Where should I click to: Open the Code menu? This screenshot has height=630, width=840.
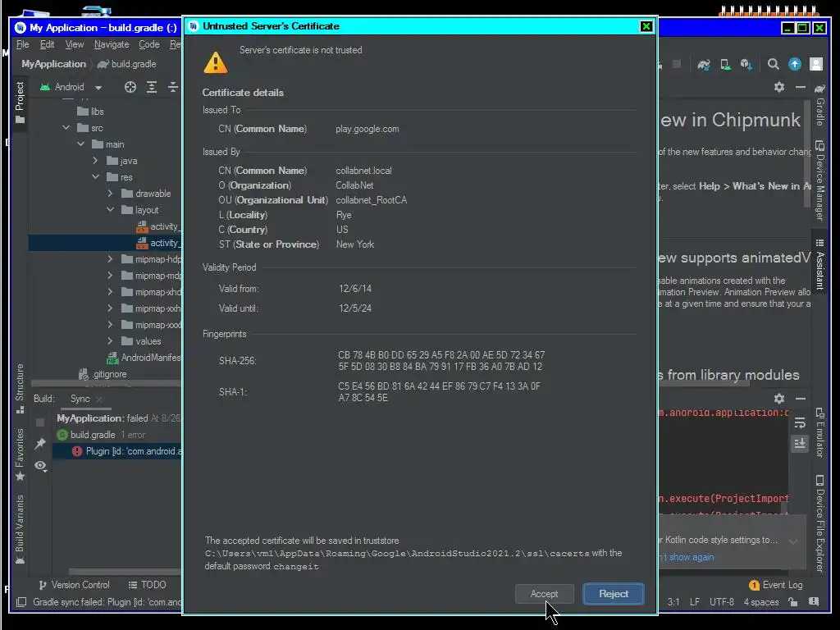click(149, 44)
